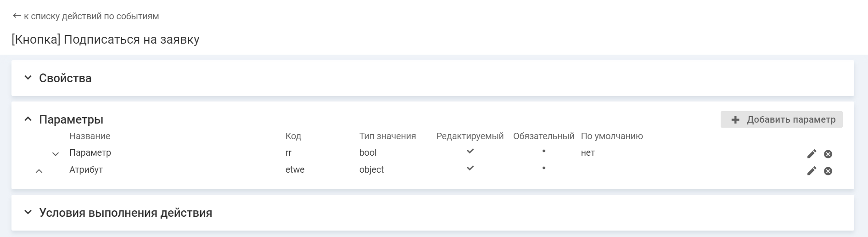
Task: Move Атрибут row up with arrow
Action: pos(39,171)
